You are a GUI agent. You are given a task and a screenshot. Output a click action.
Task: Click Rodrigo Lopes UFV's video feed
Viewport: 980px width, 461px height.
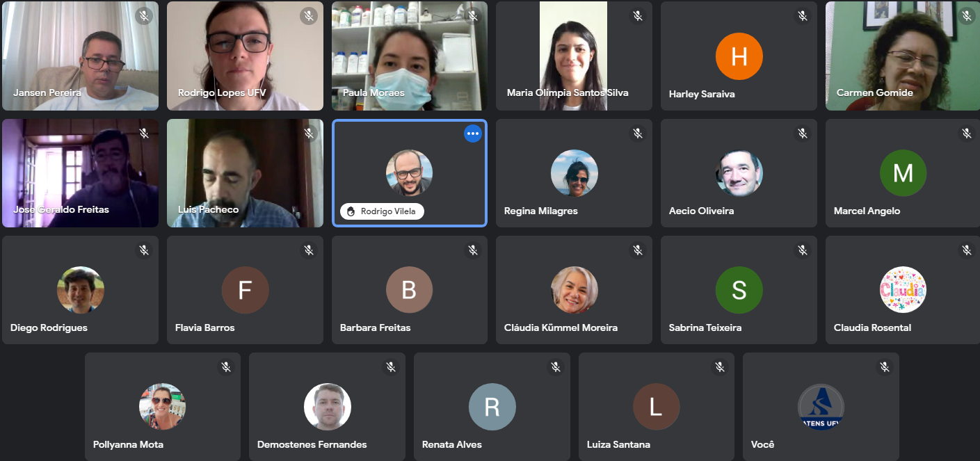click(x=245, y=56)
